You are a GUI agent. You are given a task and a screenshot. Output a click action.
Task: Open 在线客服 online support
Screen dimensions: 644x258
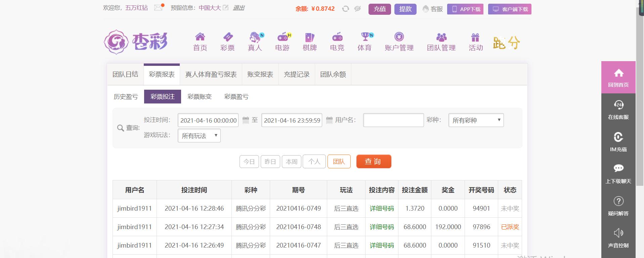point(618,110)
